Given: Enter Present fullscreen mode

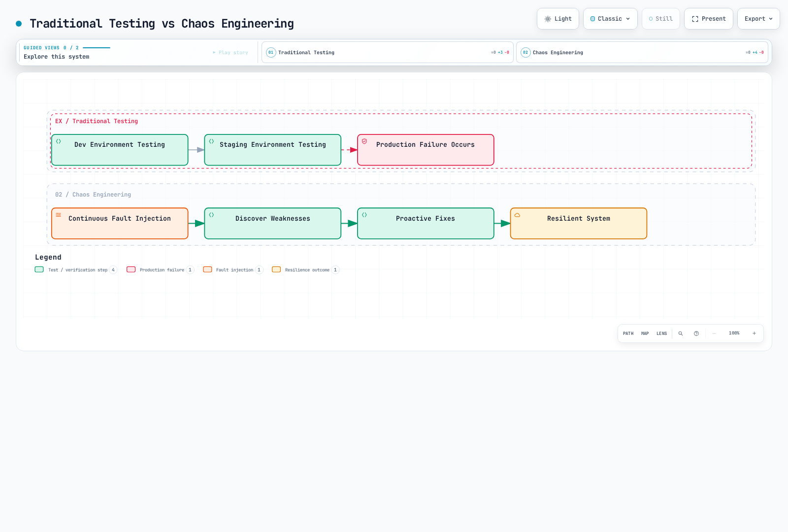Looking at the screenshot, I should pyautogui.click(x=708, y=19).
